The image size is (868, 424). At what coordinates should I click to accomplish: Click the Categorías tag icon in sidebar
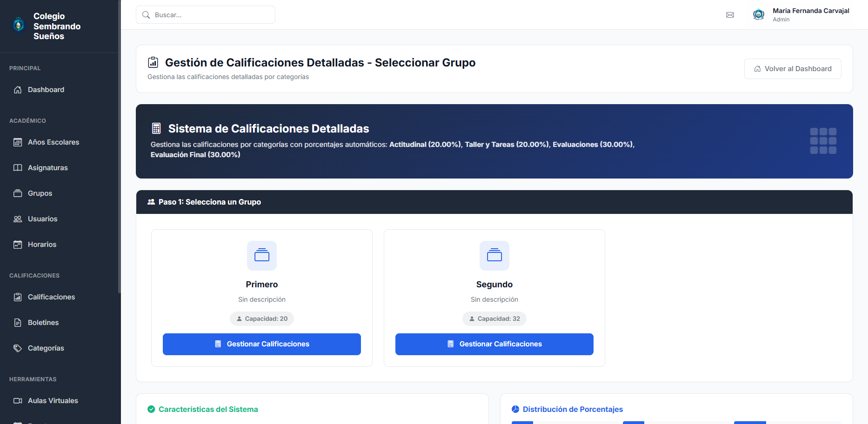18,348
